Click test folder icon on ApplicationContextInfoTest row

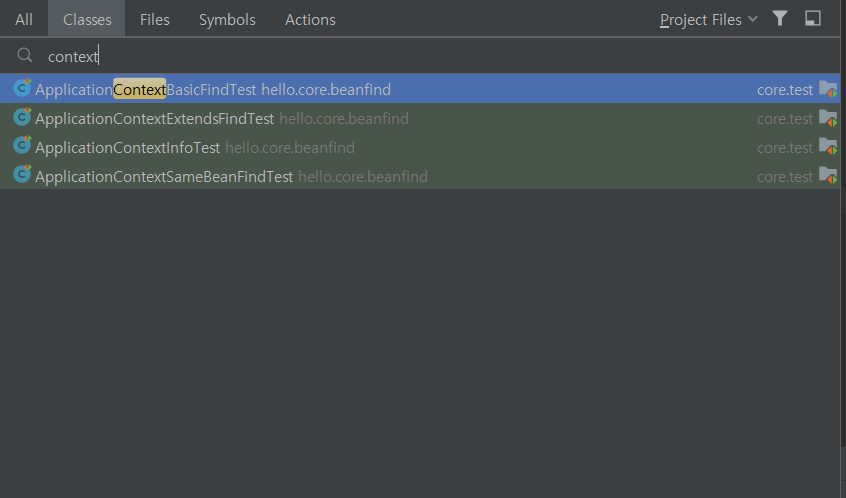tap(828, 147)
